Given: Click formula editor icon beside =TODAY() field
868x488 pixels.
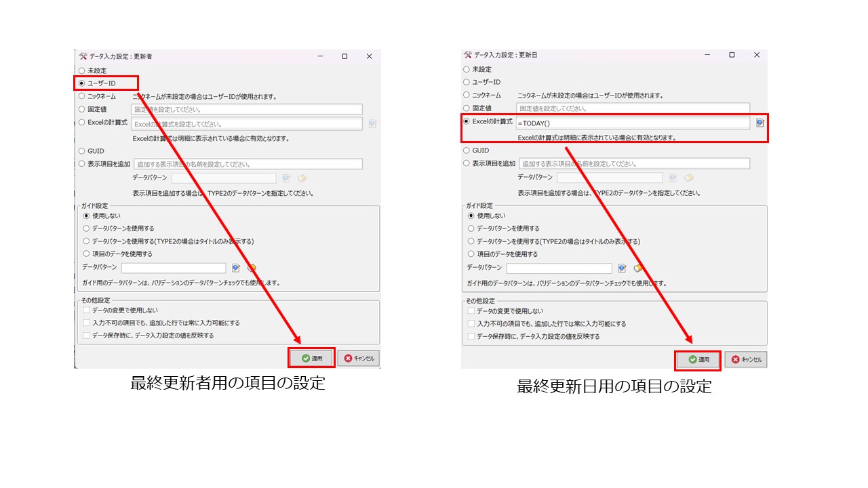Looking at the screenshot, I should [x=759, y=123].
